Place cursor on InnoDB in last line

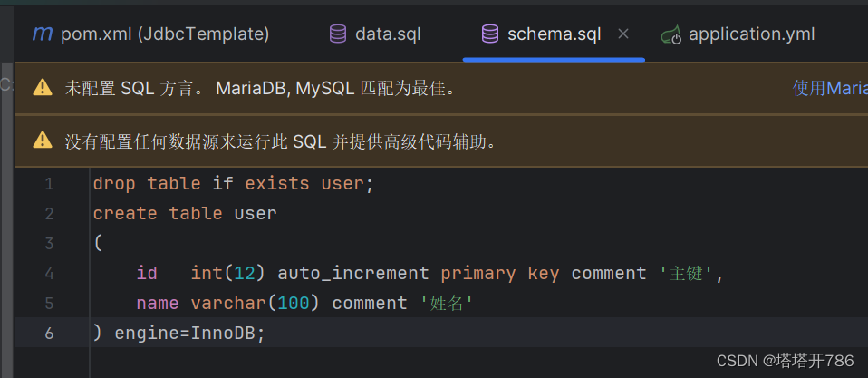(x=224, y=333)
